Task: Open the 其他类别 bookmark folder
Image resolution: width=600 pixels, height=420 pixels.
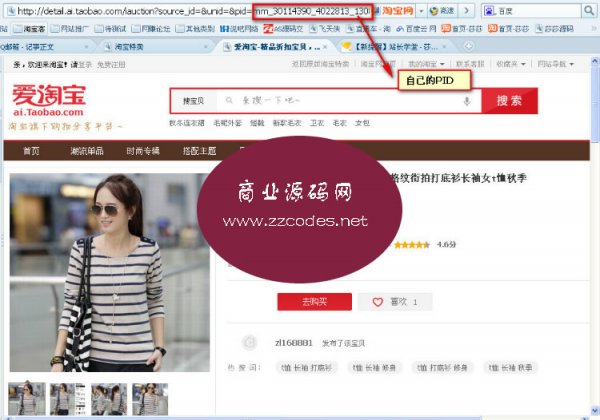Action: (195, 29)
